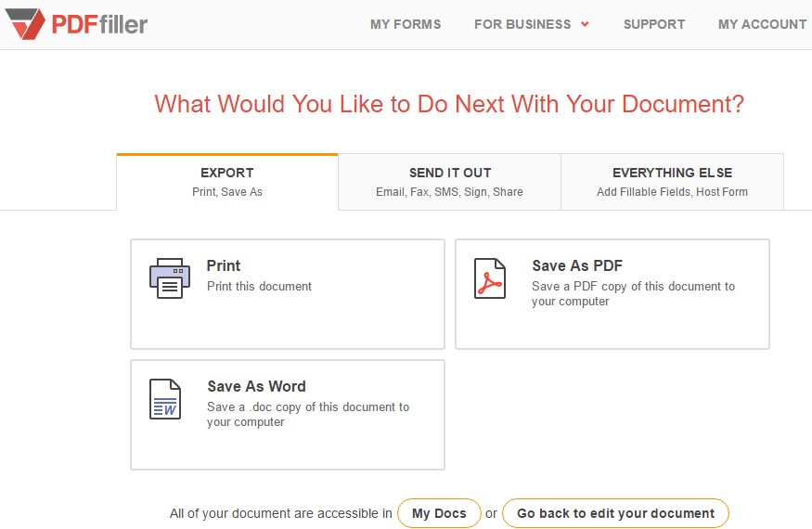Switch to the EVERYTHING ELSE tab
The image size is (812, 529).
pos(672,182)
